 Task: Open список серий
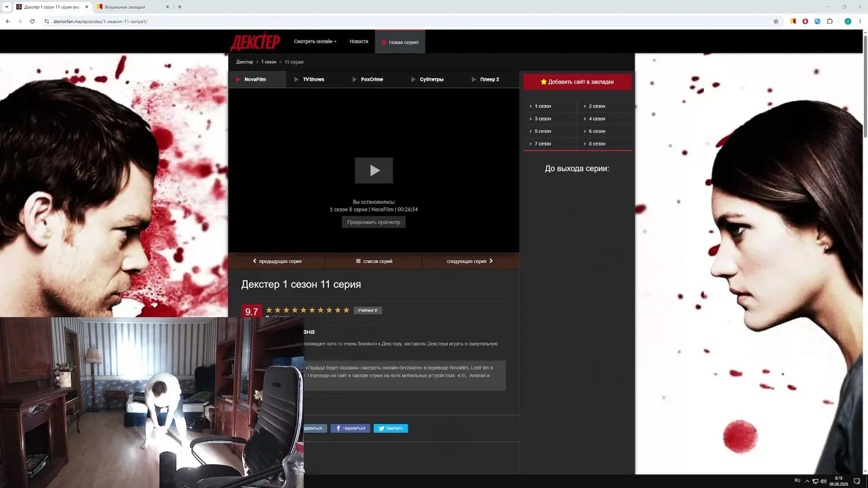(374, 261)
